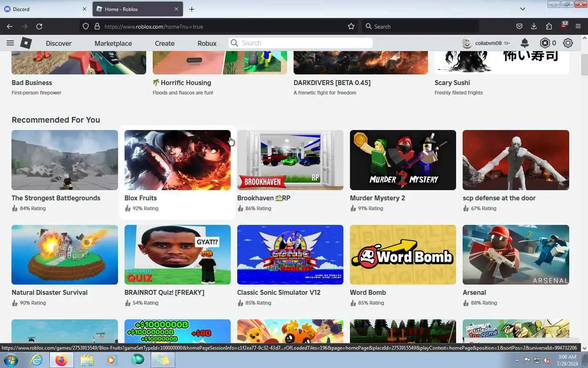Viewport: 588px width, 368px height.
Task: Click the page vertical scrollbar thumb
Action: pyautogui.click(x=584, y=65)
